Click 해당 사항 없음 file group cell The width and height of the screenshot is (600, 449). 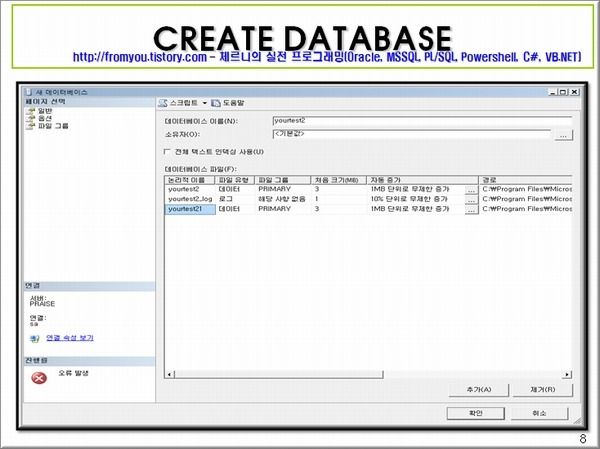(282, 199)
